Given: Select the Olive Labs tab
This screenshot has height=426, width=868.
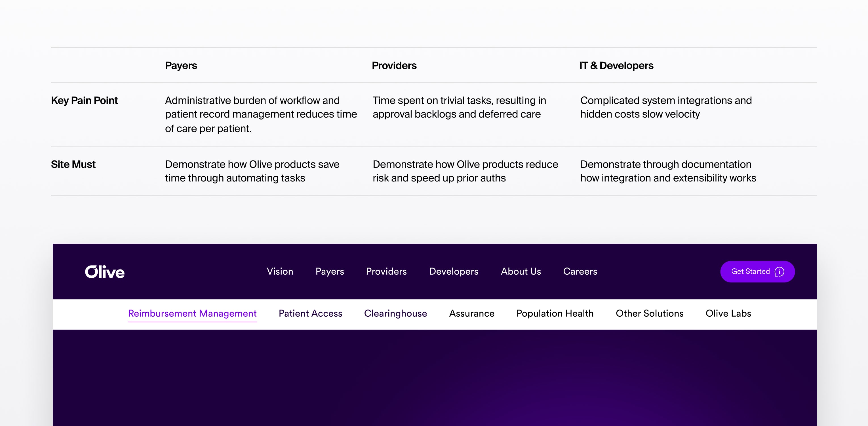Looking at the screenshot, I should (728, 313).
